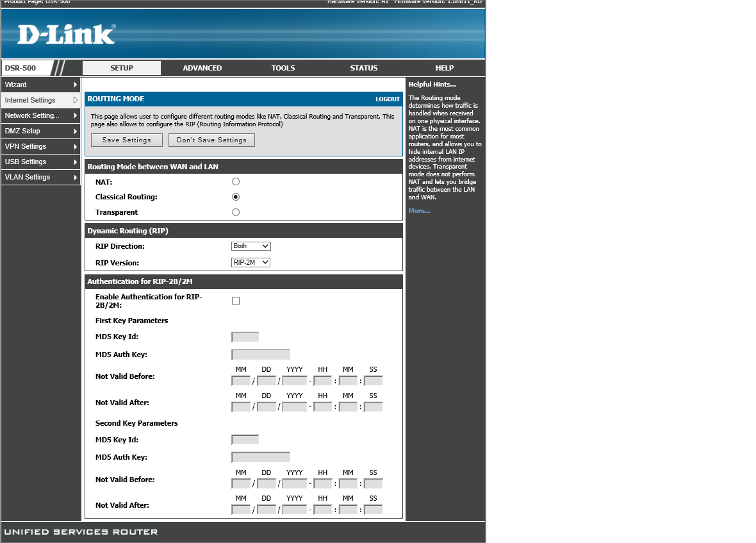
Task: Go to the STATUS tab
Action: pyautogui.click(x=364, y=68)
